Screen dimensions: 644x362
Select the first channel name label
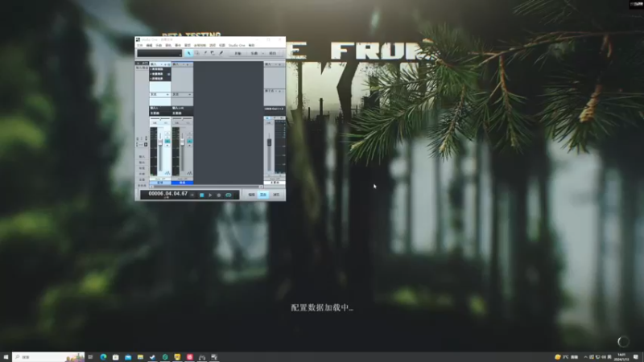(160, 183)
